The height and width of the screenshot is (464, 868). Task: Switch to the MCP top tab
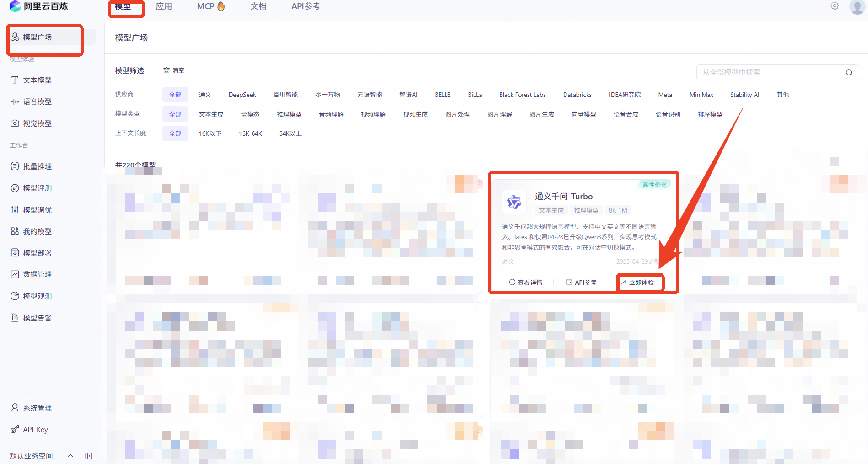click(211, 6)
